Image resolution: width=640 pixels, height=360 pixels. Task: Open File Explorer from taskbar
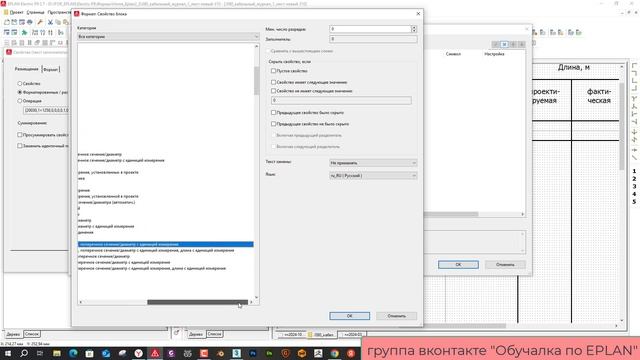pos(57,353)
